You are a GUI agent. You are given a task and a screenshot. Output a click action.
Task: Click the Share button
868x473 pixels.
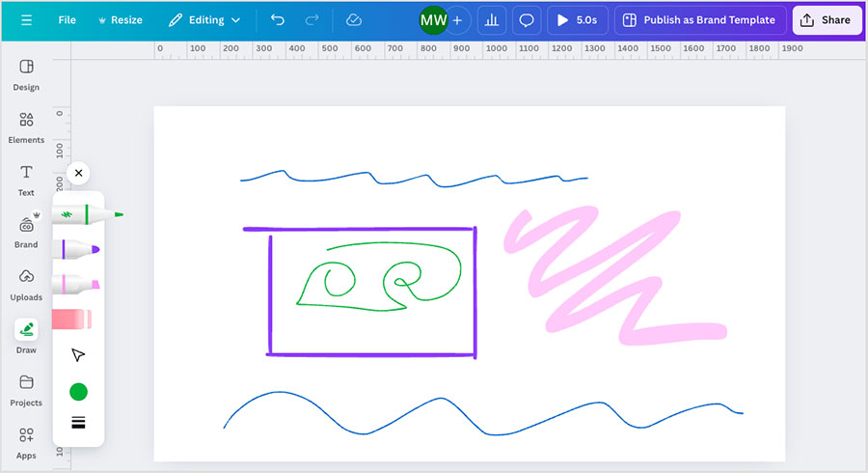pos(827,20)
